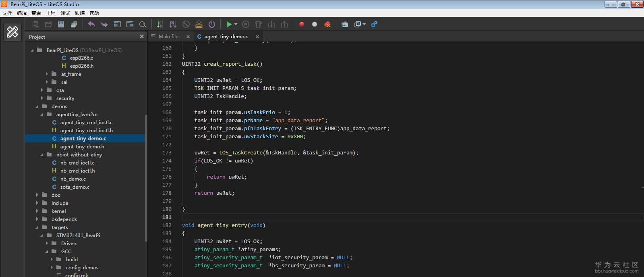Click the remove-all-breakpoints icon with red X
Screen dimensions: 644x277
pos(327,24)
